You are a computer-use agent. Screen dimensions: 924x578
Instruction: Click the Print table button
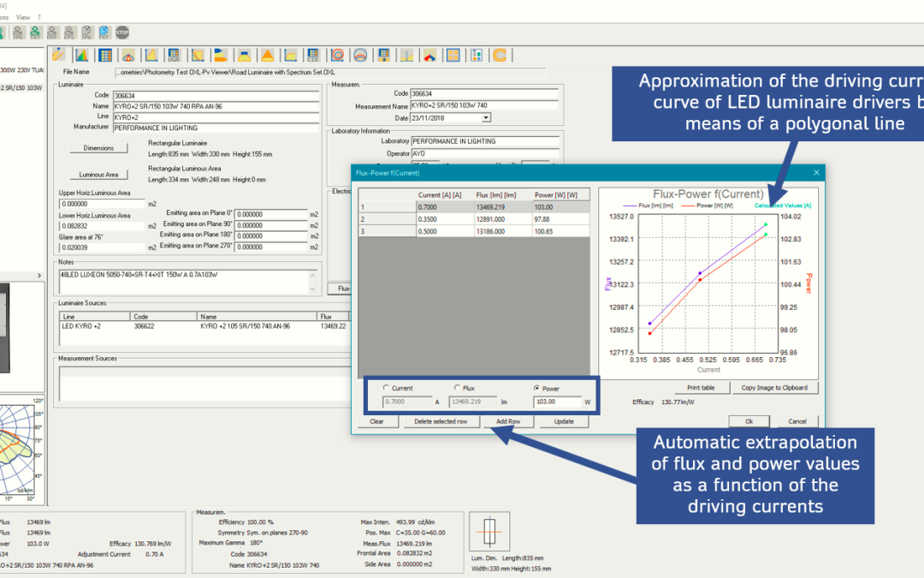(x=701, y=388)
